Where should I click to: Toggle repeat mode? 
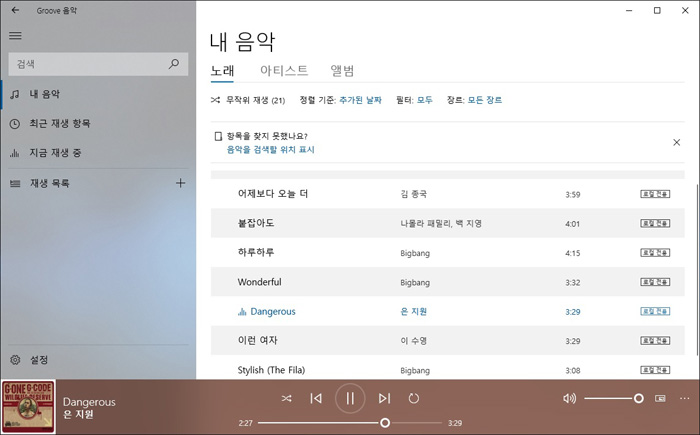(x=414, y=398)
